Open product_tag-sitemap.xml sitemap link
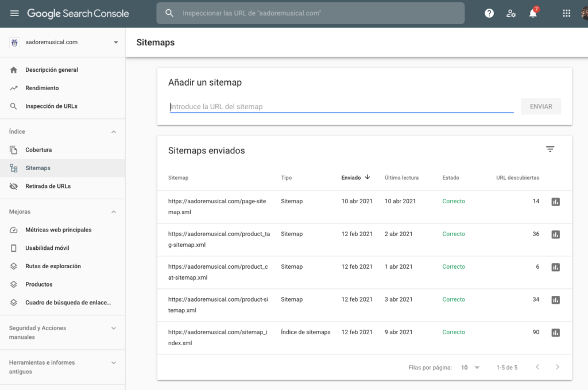This screenshot has width=588, height=390. click(219, 240)
